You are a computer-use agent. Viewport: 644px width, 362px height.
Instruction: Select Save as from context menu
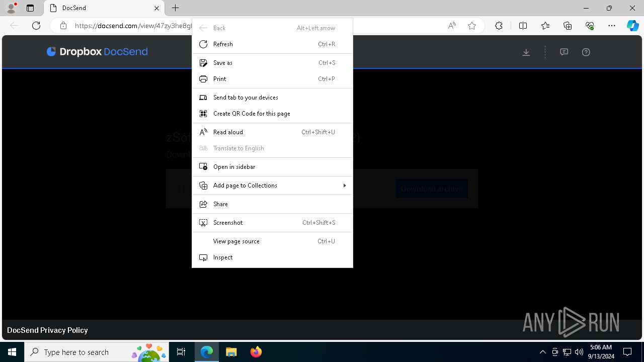272,63
